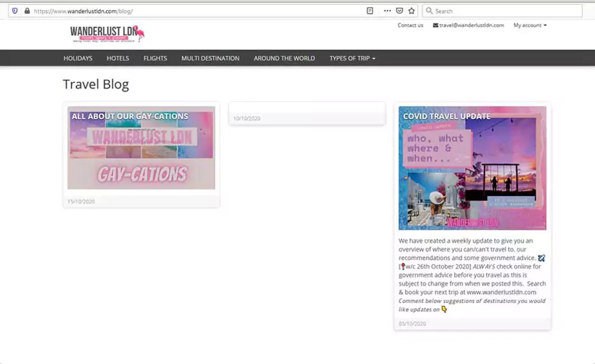
Task: Save the page using the Pocket icon
Action: click(401, 10)
